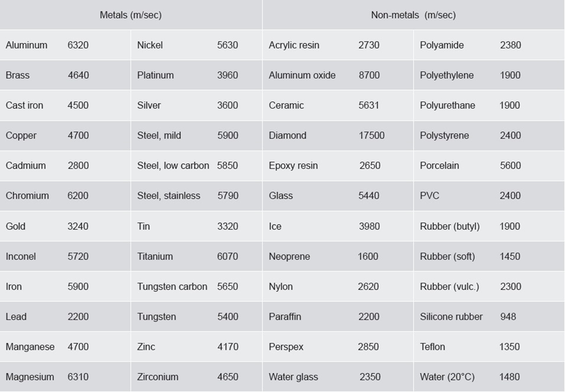The image size is (565, 392).
Task: Select the Teflon material label
Action: 432,347
